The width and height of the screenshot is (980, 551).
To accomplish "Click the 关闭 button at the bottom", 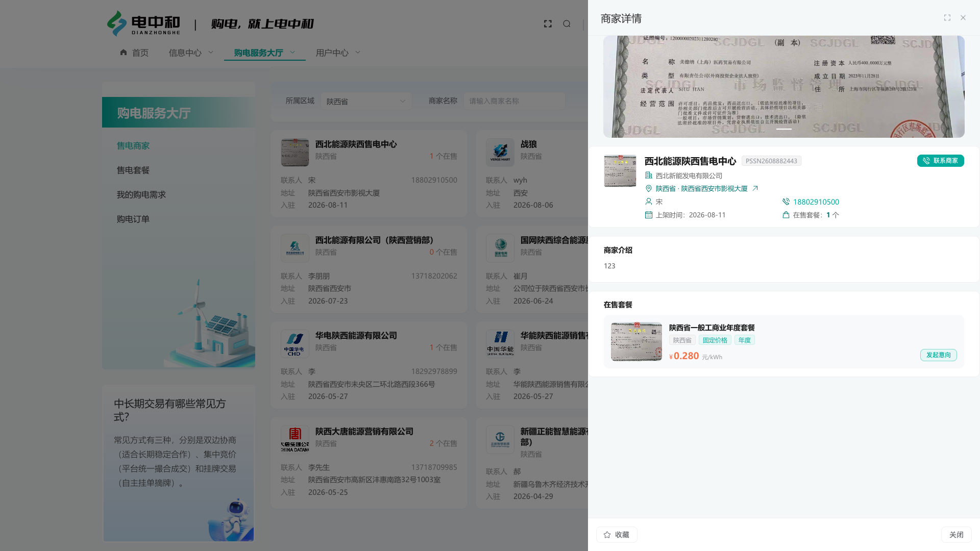I will [x=956, y=535].
